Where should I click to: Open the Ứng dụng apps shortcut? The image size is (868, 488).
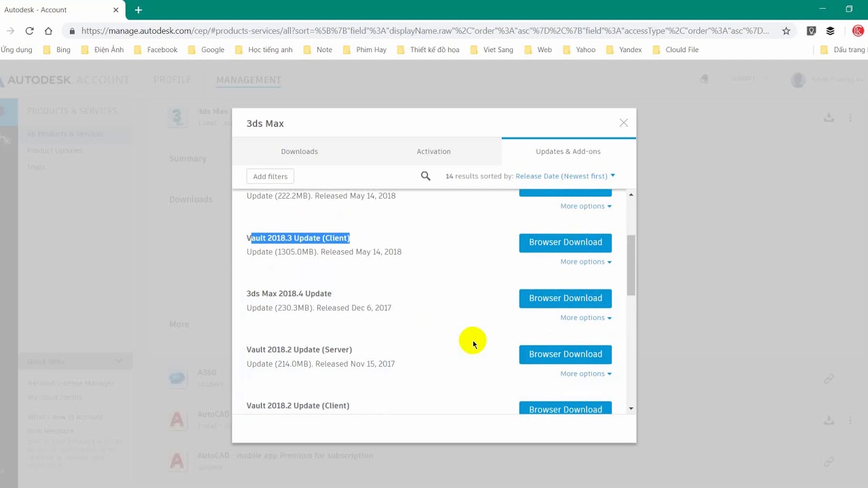pyautogui.click(x=16, y=49)
